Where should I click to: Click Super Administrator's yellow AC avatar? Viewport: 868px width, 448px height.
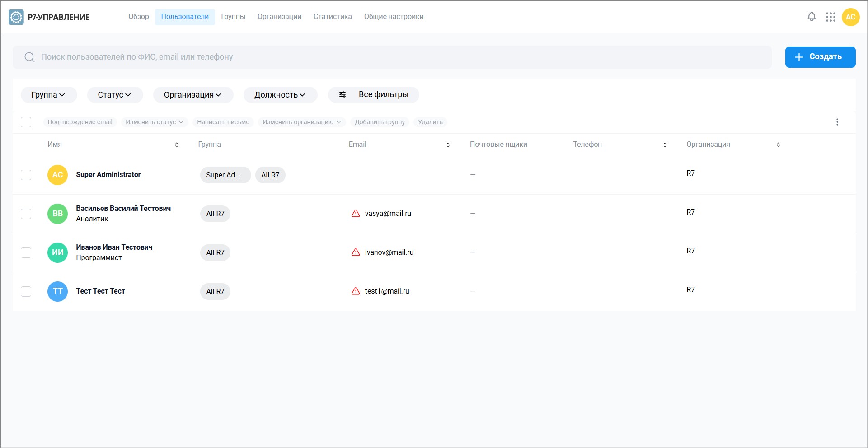[x=57, y=175]
